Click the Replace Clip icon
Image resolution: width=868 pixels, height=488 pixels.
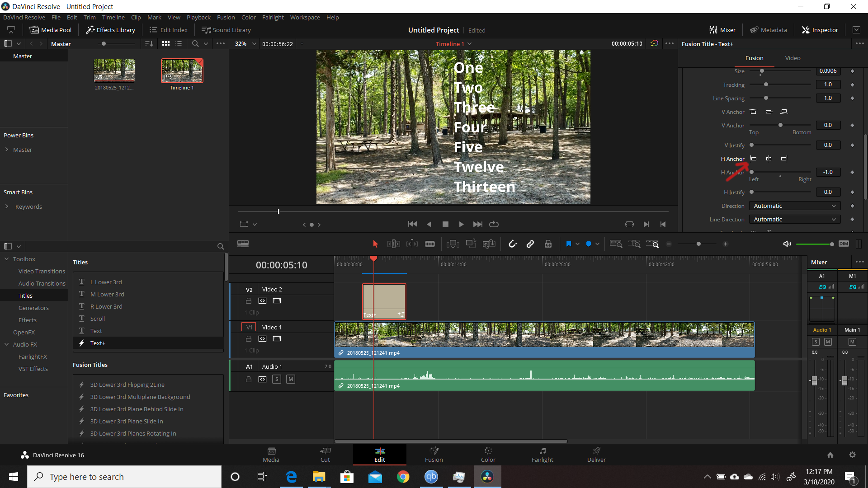489,244
